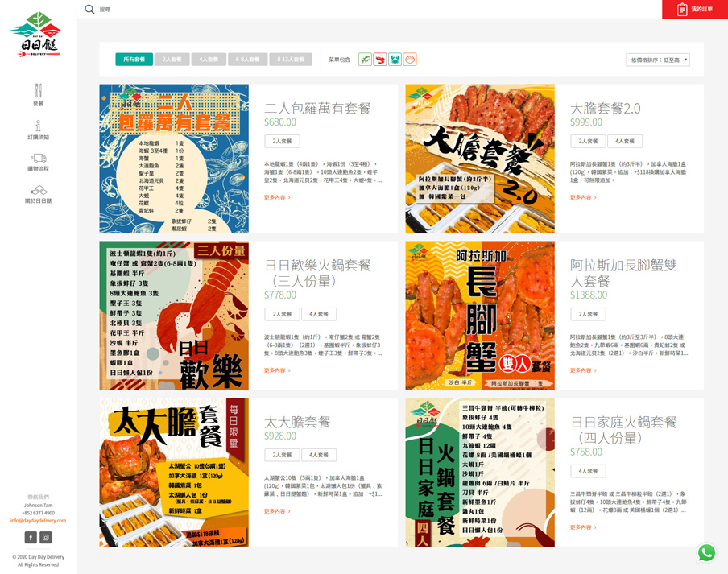Toggle the orange shell menu filter

tap(409, 60)
